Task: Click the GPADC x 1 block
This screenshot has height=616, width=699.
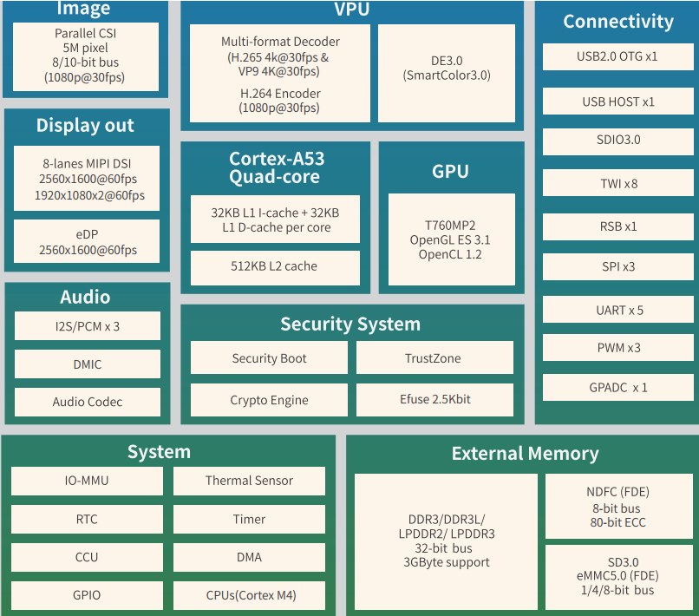Action: (617, 387)
